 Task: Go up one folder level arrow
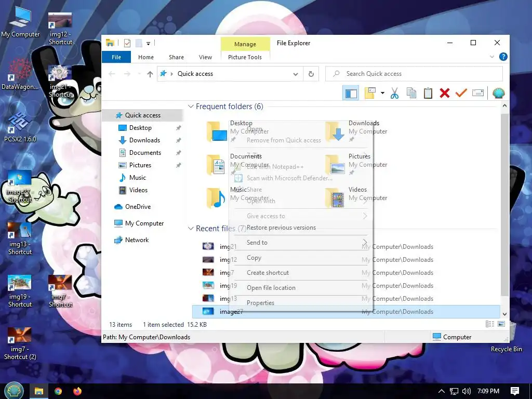150,74
